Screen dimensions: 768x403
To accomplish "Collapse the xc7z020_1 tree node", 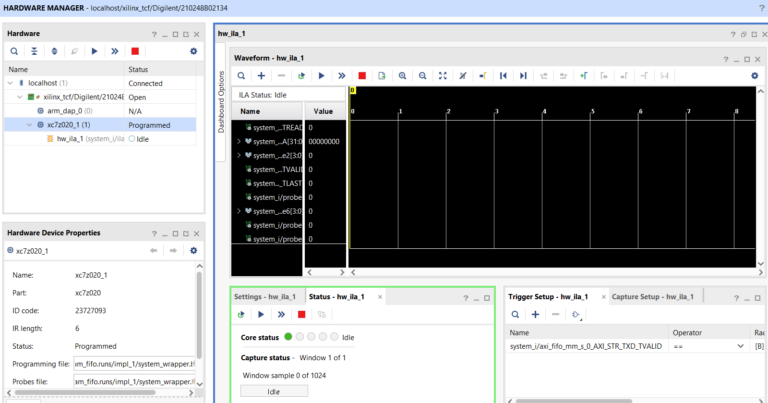I will [x=29, y=125].
